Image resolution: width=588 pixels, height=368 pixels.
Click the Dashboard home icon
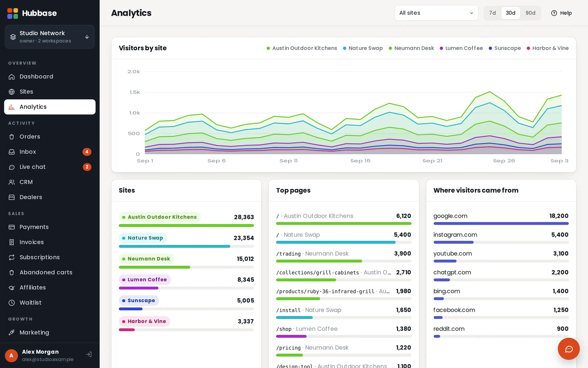[12, 77]
